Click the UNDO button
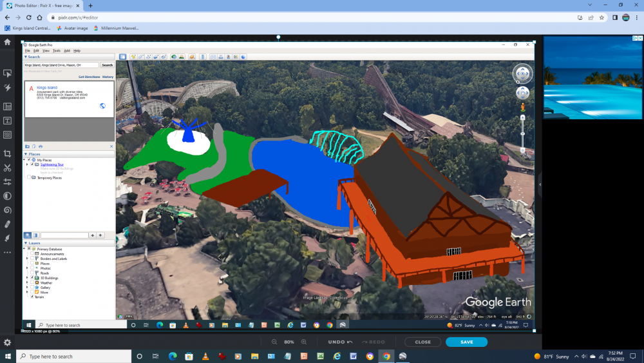 (x=339, y=342)
